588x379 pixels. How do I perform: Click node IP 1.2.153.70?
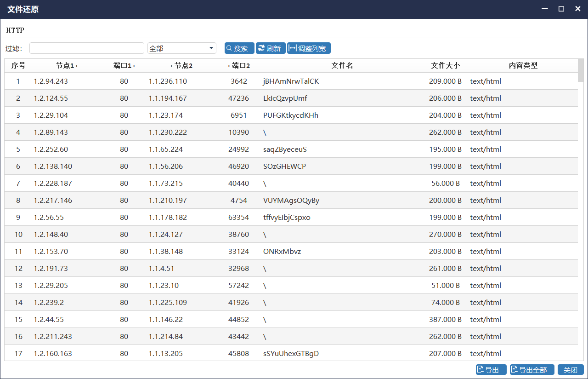tap(51, 252)
